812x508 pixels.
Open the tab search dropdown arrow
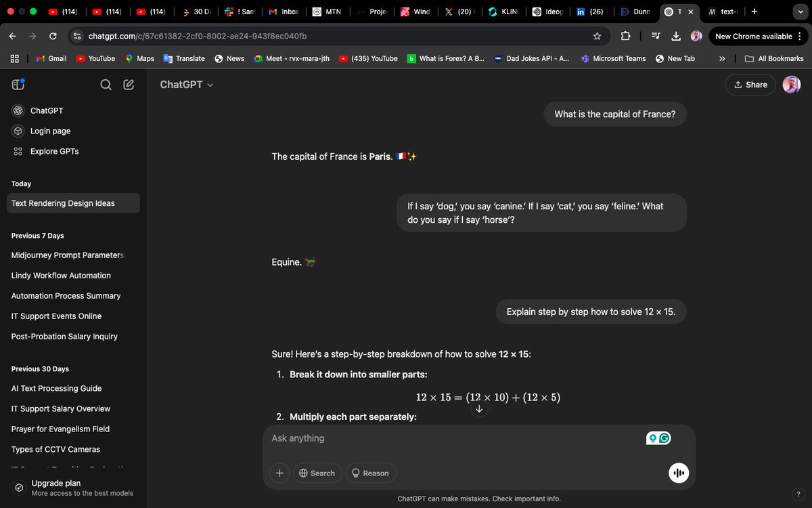pos(800,12)
